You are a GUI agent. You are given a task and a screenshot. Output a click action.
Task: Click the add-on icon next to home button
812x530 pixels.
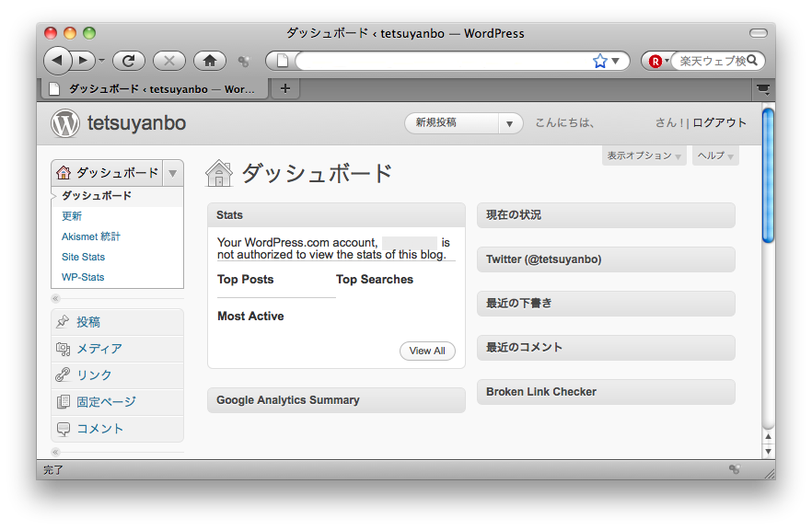click(x=243, y=61)
